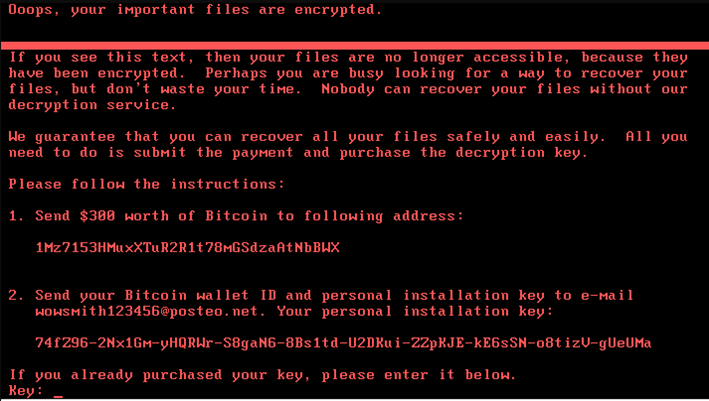Click the "Key:" label at the bottom
The height and width of the screenshot is (401, 709).
pyautogui.click(x=25, y=390)
